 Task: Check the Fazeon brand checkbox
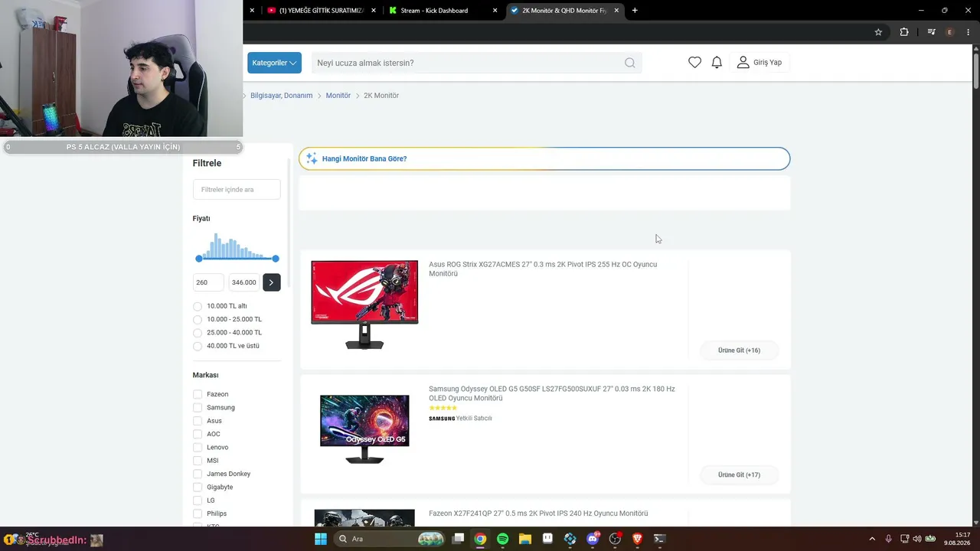[198, 394]
